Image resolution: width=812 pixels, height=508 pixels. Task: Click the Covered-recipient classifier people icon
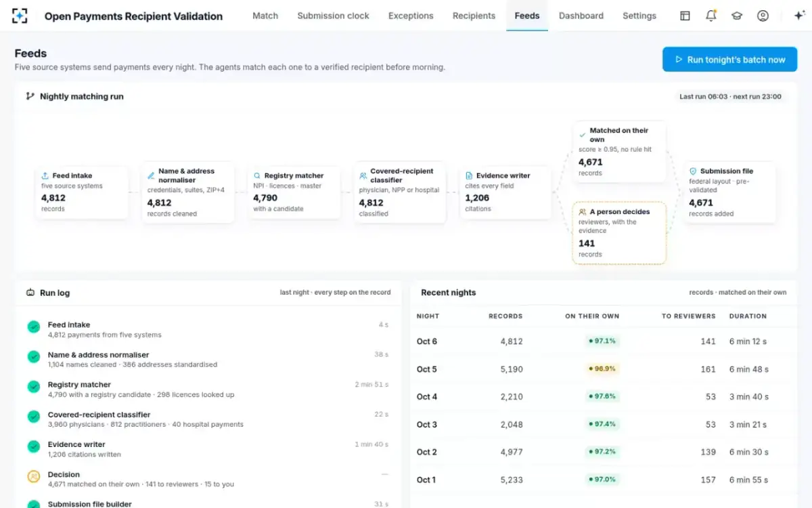pos(363,175)
